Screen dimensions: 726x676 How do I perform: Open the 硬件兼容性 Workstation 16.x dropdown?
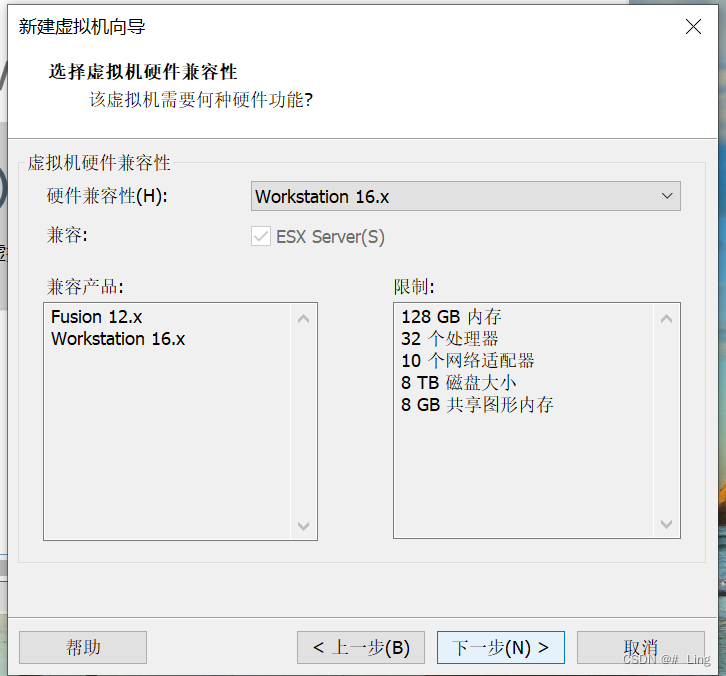pyautogui.click(x=466, y=196)
